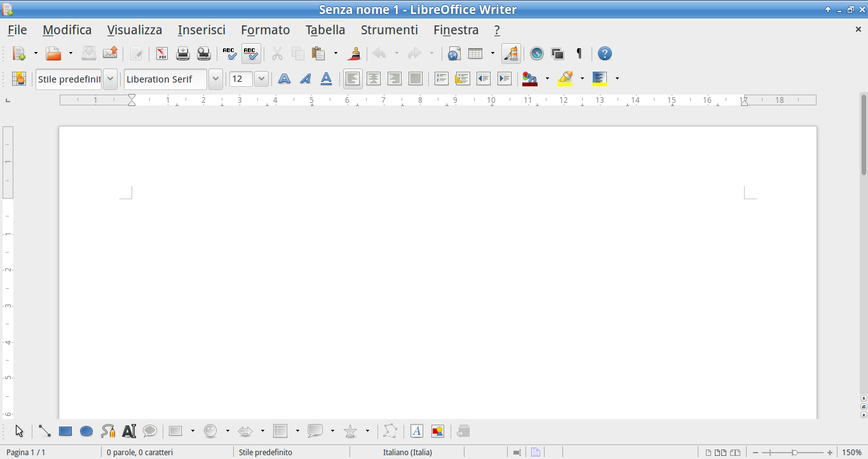Screen dimensions: 868x459
Task: Open LibreOffice Help
Action: (x=605, y=54)
